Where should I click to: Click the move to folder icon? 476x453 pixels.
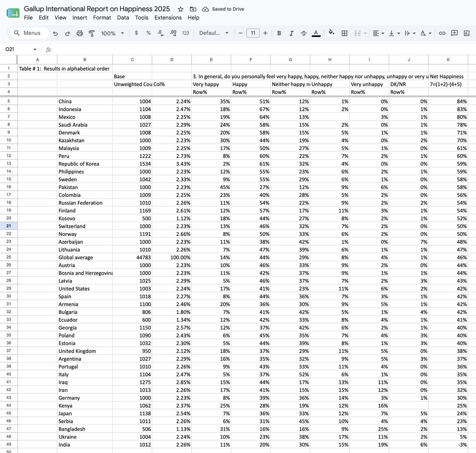[x=193, y=9]
